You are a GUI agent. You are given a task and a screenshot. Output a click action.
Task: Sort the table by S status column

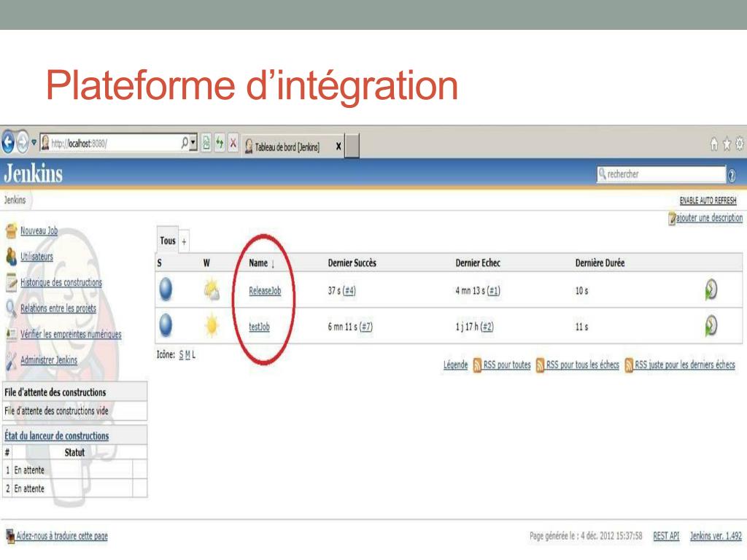tap(159, 262)
